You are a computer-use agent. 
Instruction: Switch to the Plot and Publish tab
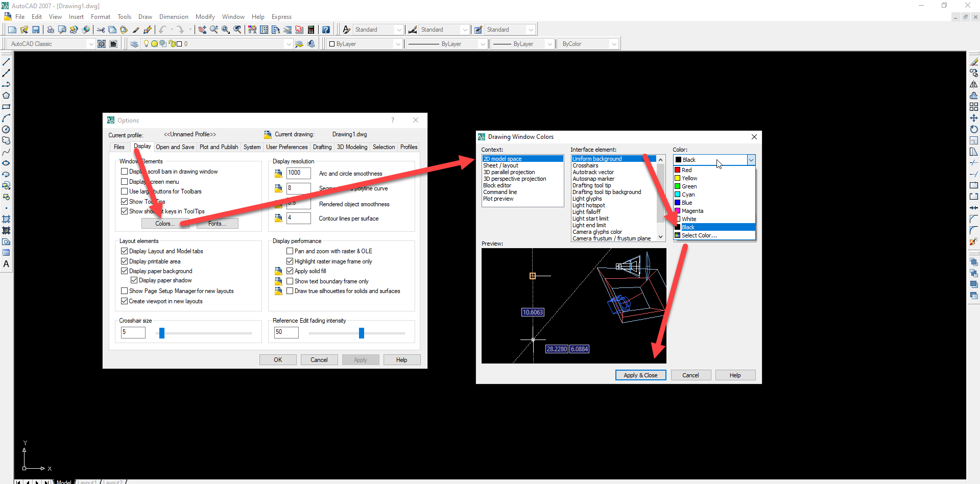coord(219,147)
